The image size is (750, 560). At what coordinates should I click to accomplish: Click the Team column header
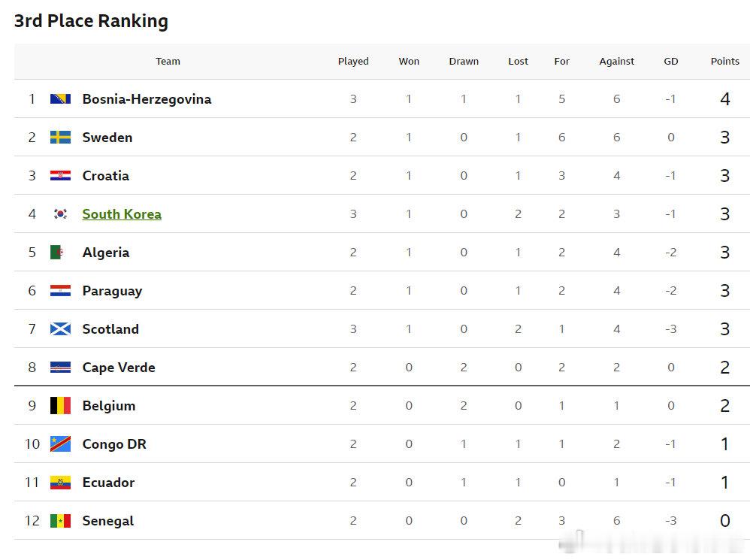(168, 61)
